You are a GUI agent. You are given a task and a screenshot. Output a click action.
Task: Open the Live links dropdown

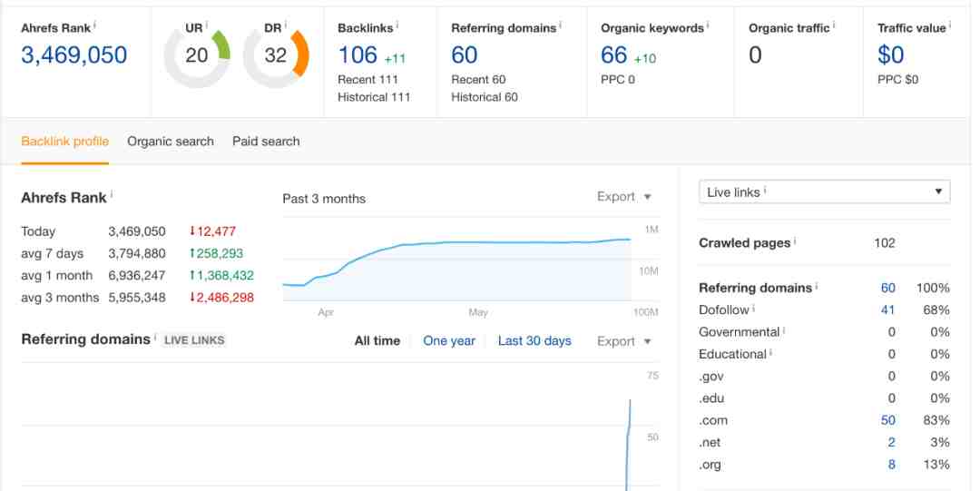coord(824,192)
